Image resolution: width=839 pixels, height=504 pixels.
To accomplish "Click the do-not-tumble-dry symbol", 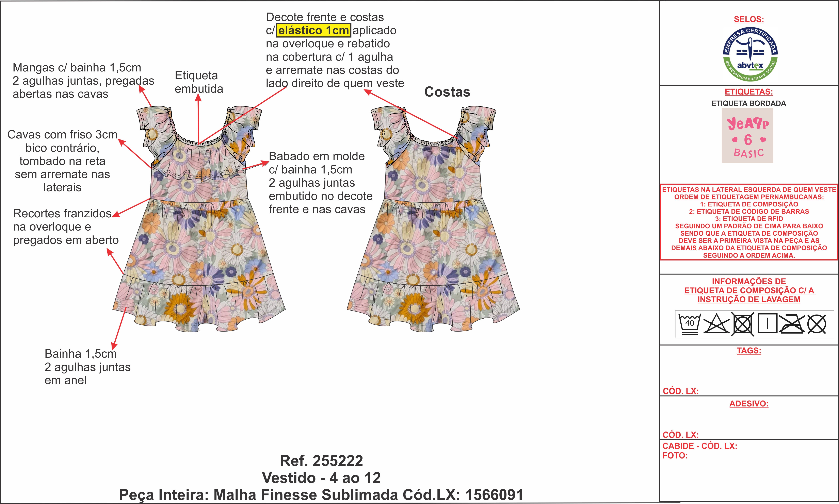I will coord(742,324).
